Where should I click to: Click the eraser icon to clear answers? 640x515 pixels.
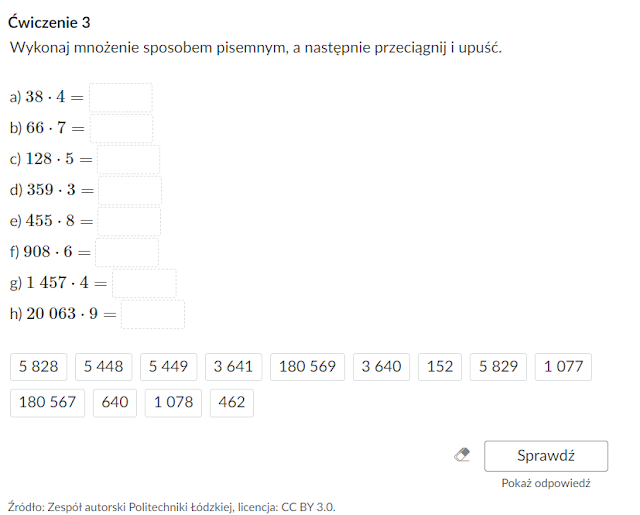tap(462, 455)
